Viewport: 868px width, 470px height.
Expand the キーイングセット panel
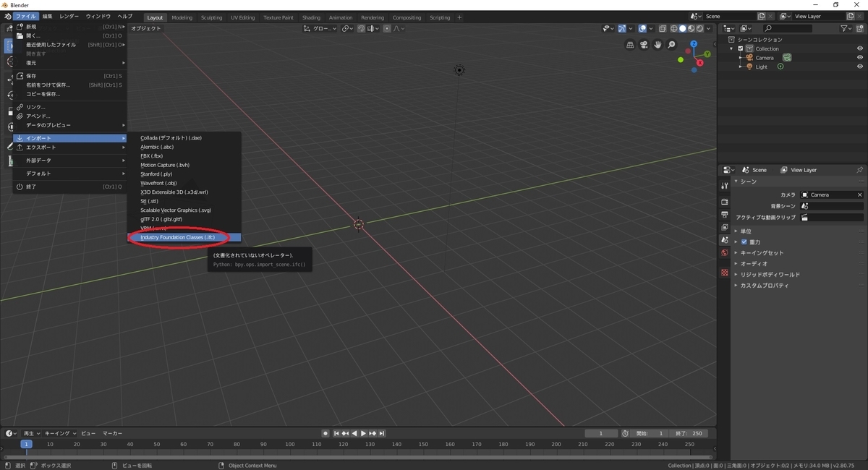[762, 252]
